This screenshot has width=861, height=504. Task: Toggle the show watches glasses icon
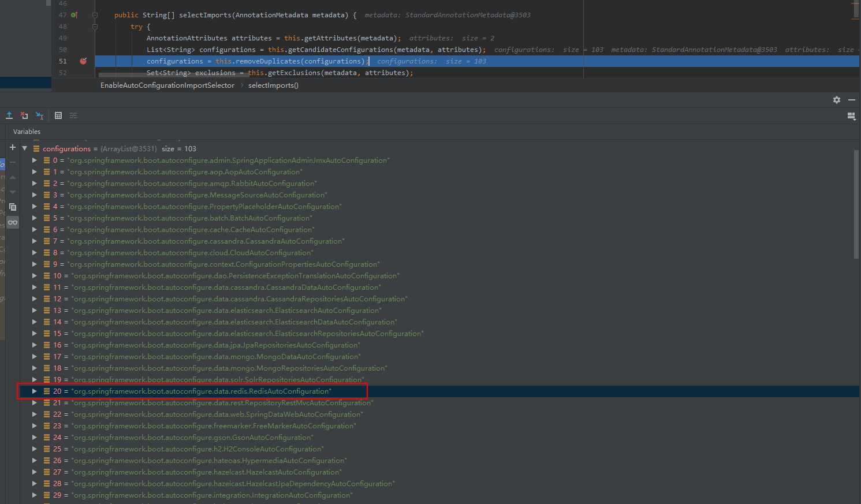click(x=13, y=222)
